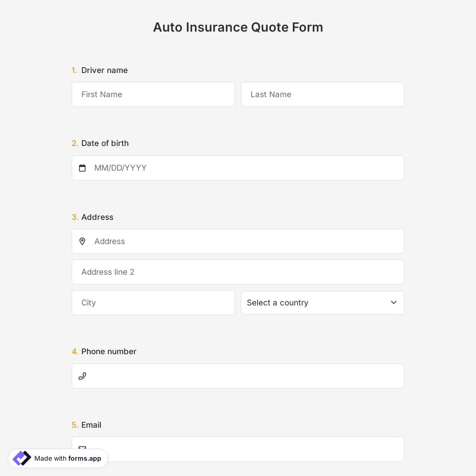Open the Select a country dropdown
The image size is (476, 476).
coord(323,303)
